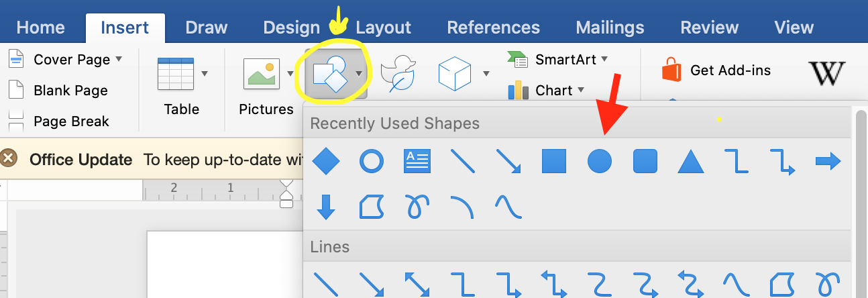
Task: Click the Shapes button in the ribbon
Action: (x=329, y=74)
